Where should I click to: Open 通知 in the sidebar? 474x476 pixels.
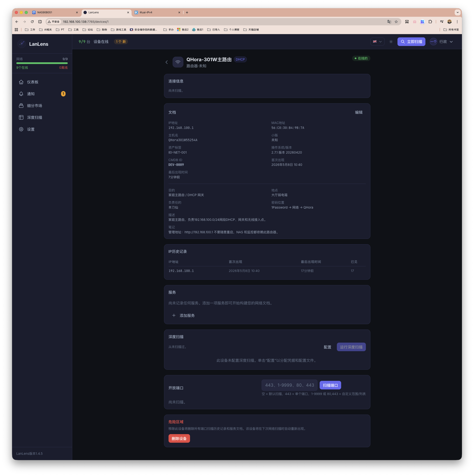point(42,94)
